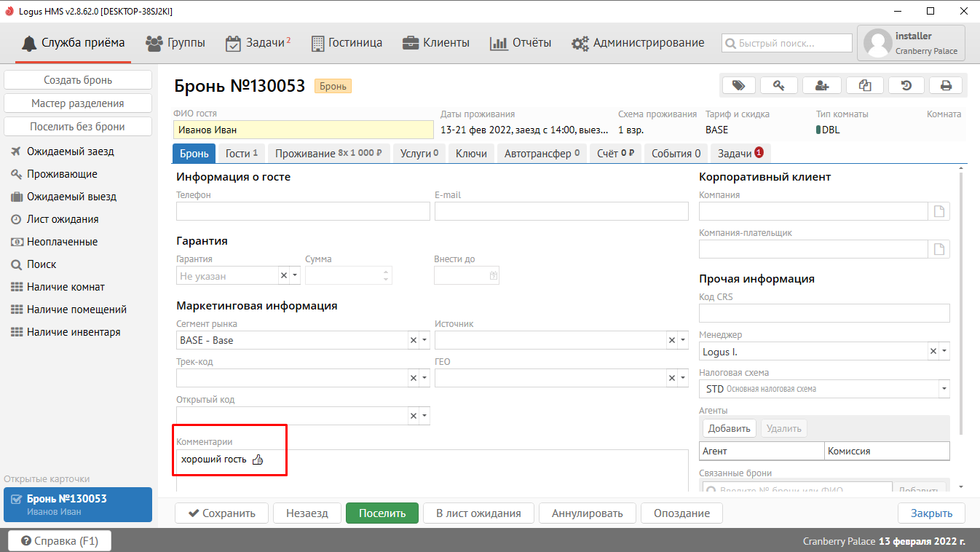Open the Отчёты main menu
The width and height of the screenshot is (980, 552).
[521, 43]
